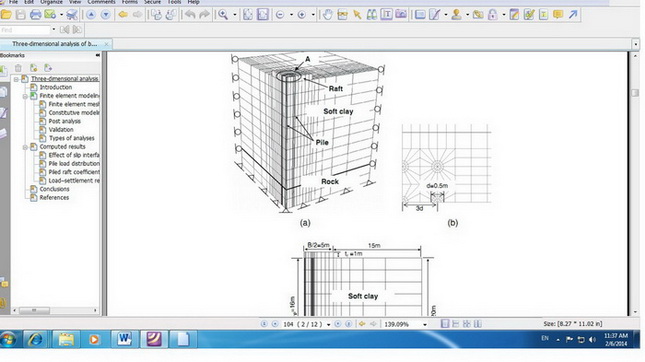Screen dimensions: 645x362
Task: Click the yellow sticky note comment icon
Action: coord(558,15)
